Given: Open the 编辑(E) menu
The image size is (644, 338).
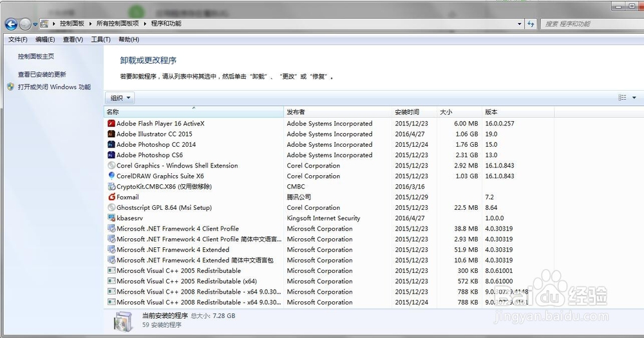Looking at the screenshot, I should (x=45, y=39).
